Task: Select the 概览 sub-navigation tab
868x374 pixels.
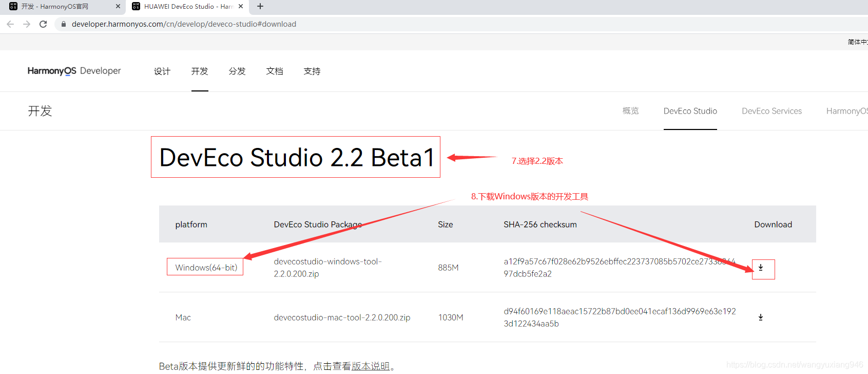Action: 630,111
